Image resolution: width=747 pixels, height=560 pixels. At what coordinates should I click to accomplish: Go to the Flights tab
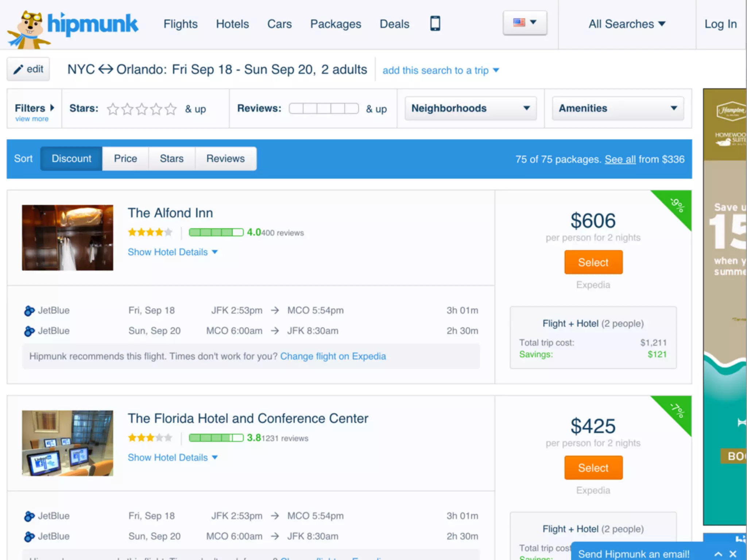180,24
